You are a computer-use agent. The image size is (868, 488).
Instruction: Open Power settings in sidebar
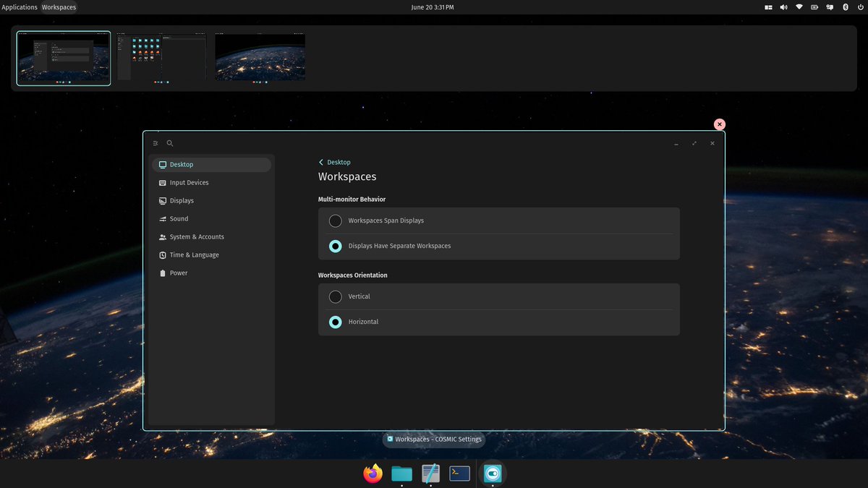tap(211, 273)
